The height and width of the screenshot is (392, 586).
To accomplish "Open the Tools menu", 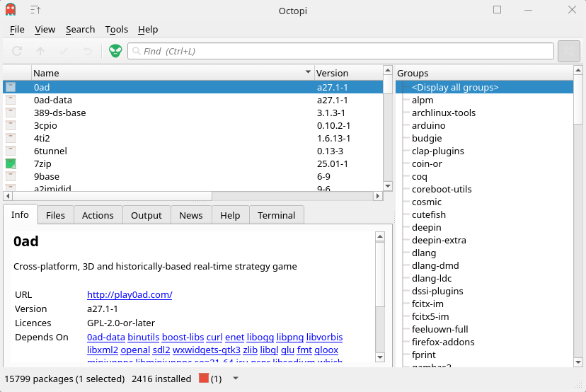I will [117, 30].
